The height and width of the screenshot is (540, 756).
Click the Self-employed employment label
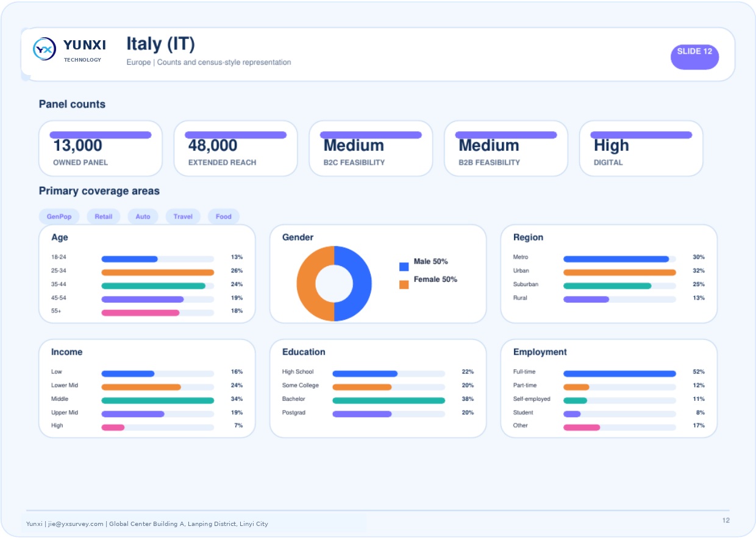coord(532,399)
